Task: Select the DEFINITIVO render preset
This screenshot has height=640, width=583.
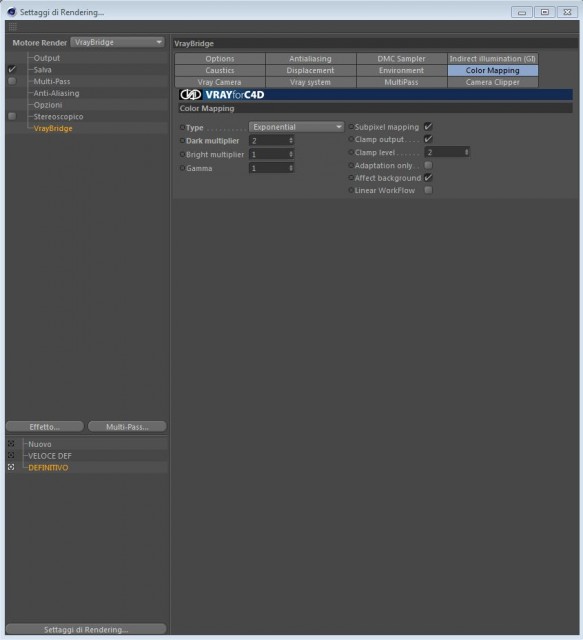Action: point(48,467)
